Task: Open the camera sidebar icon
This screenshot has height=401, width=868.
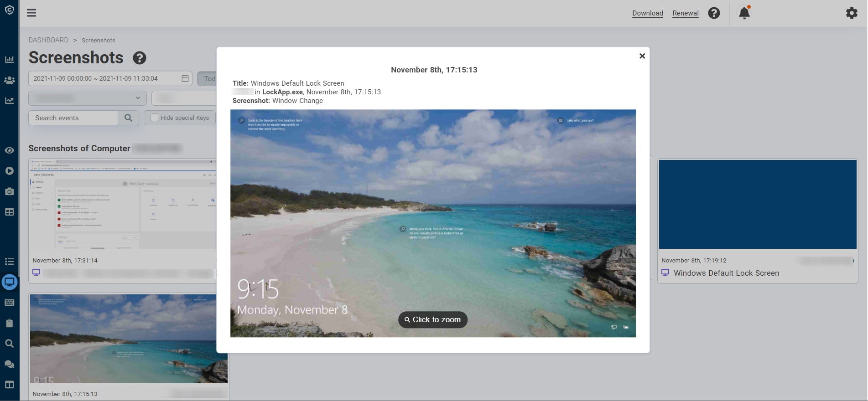Action: coord(9,191)
